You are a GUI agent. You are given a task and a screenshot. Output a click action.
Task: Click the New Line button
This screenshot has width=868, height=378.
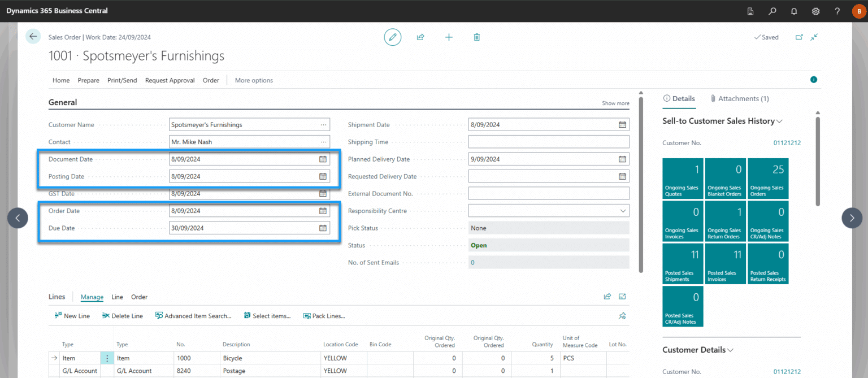click(x=72, y=316)
